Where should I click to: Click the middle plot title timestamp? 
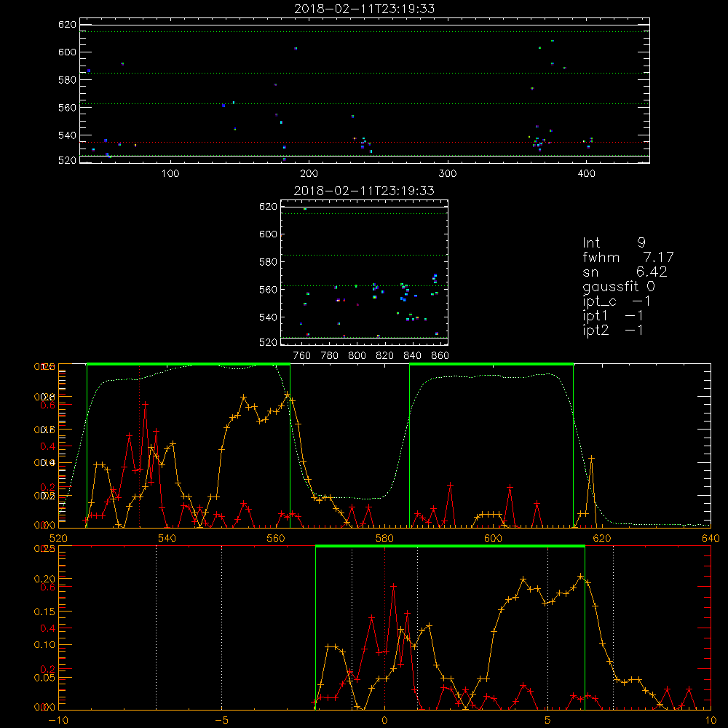(x=365, y=191)
